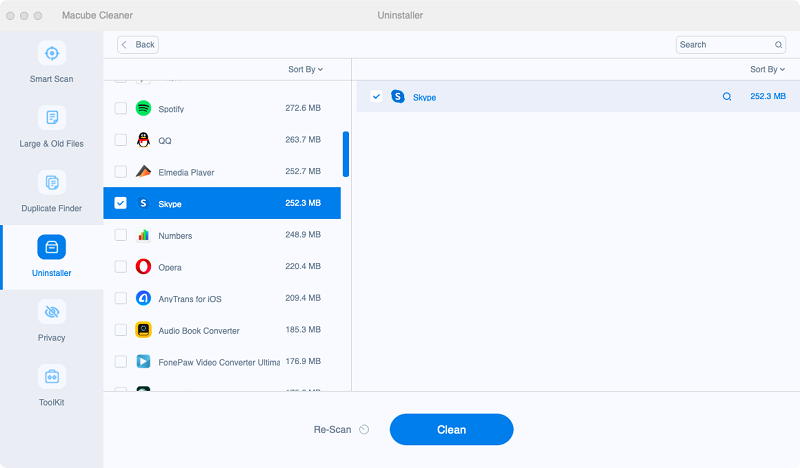Click the Skype icon in app list

143,203
